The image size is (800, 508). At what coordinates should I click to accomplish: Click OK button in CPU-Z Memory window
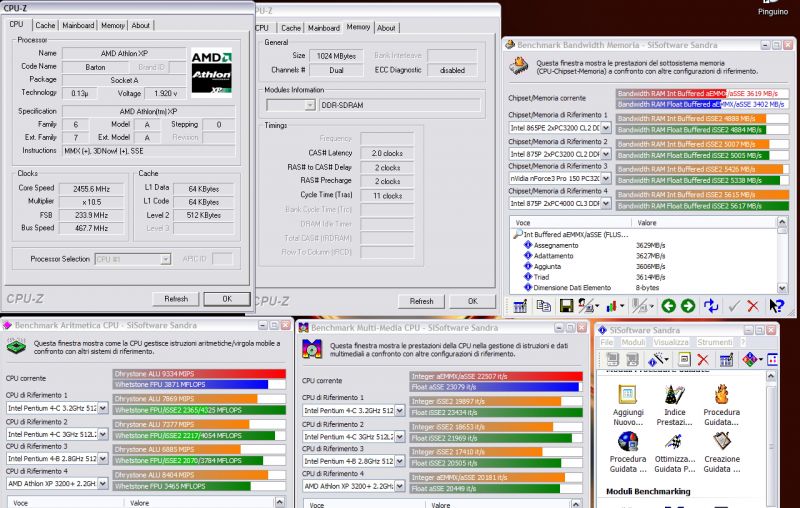coord(472,301)
